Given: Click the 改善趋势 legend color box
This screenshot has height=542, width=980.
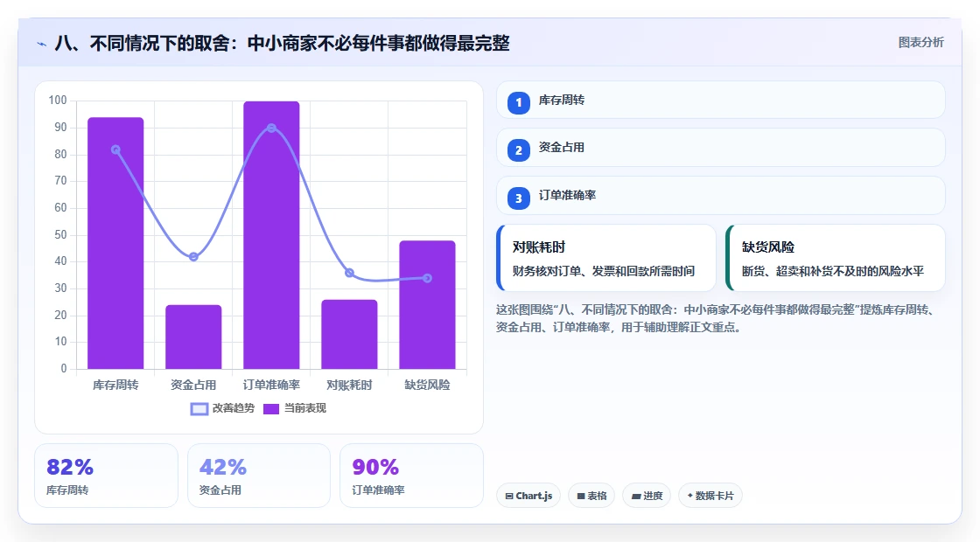Looking at the screenshot, I should click(x=199, y=409).
